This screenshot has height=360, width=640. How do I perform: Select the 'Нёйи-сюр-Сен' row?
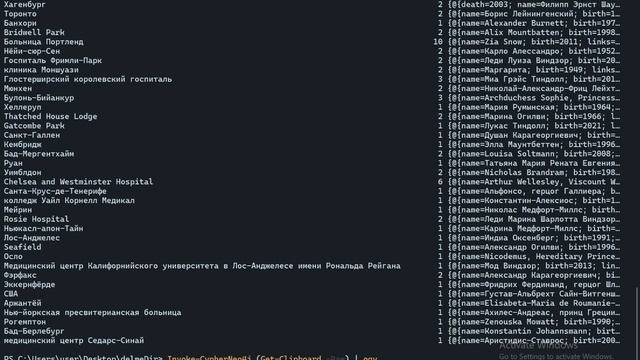tap(32, 51)
